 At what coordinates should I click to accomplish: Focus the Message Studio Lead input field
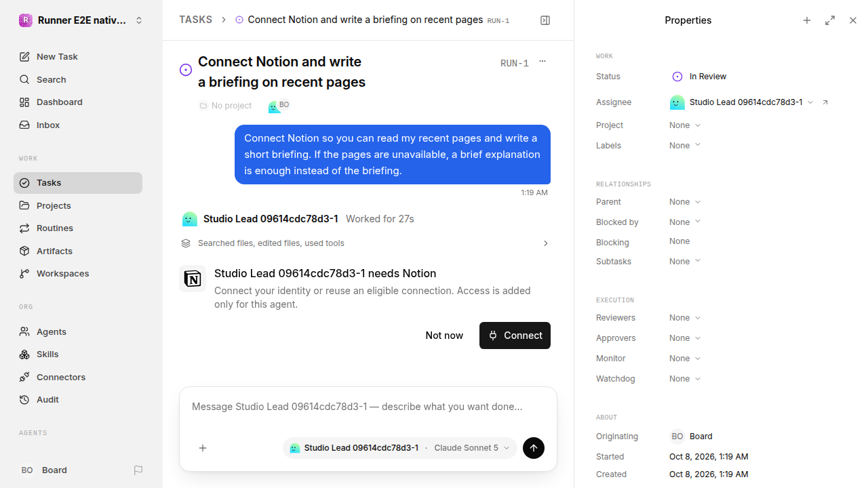pyautogui.click(x=368, y=407)
